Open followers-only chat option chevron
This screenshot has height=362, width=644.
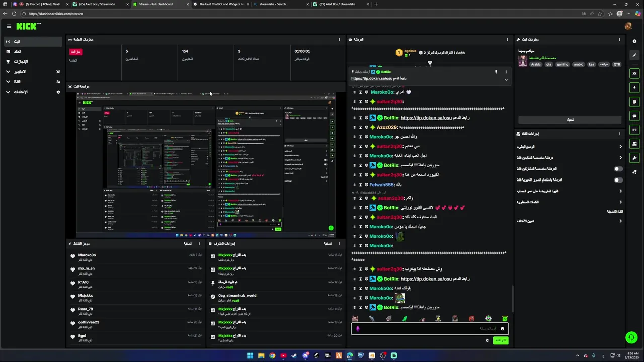(620, 158)
